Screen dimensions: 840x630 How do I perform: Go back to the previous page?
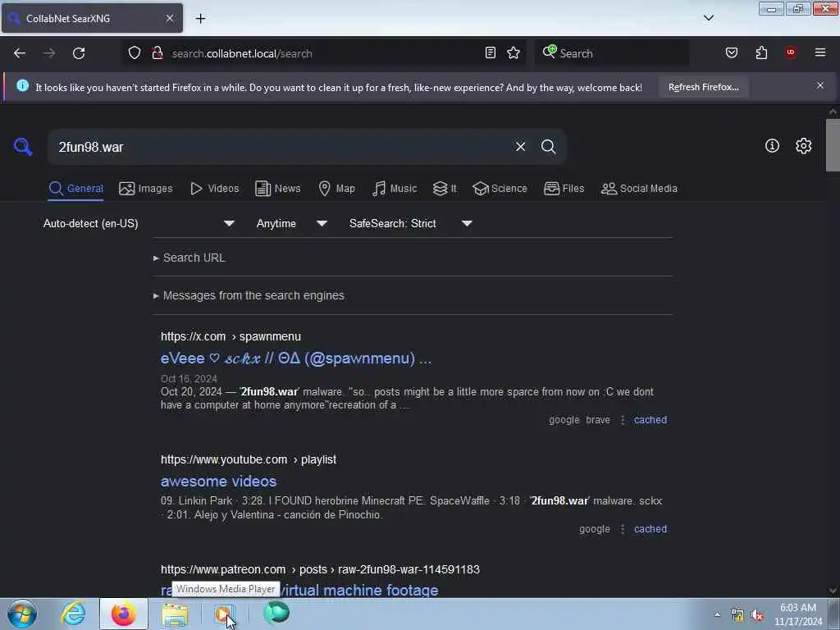coord(20,53)
